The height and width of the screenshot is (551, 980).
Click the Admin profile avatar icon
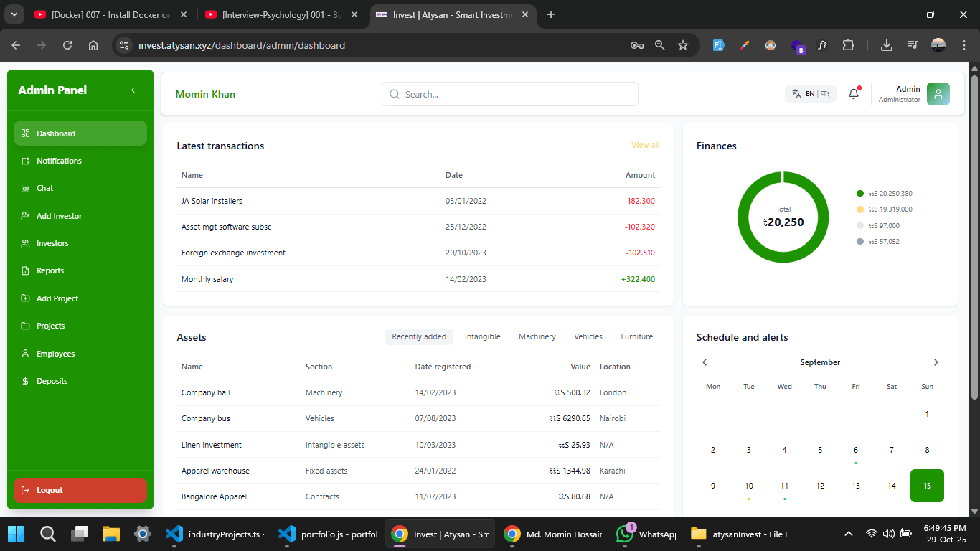pyautogui.click(x=938, y=93)
